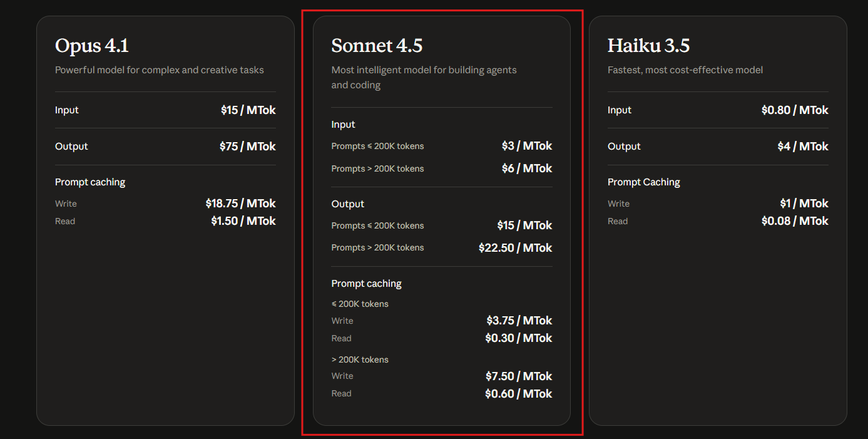Image resolution: width=868 pixels, height=439 pixels.
Task: Click "Read" label beside $0.30 / MTok
Action: 341,338
